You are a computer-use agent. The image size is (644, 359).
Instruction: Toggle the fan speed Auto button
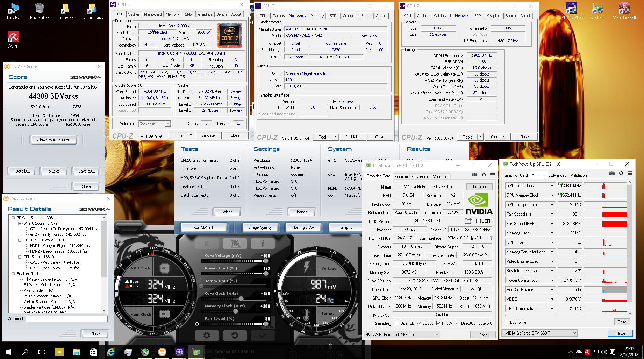269,327
